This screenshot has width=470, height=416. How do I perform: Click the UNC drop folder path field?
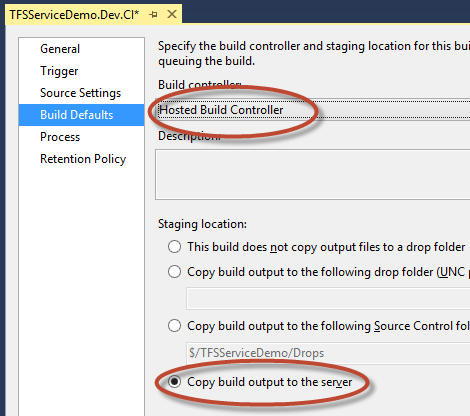[328, 299]
